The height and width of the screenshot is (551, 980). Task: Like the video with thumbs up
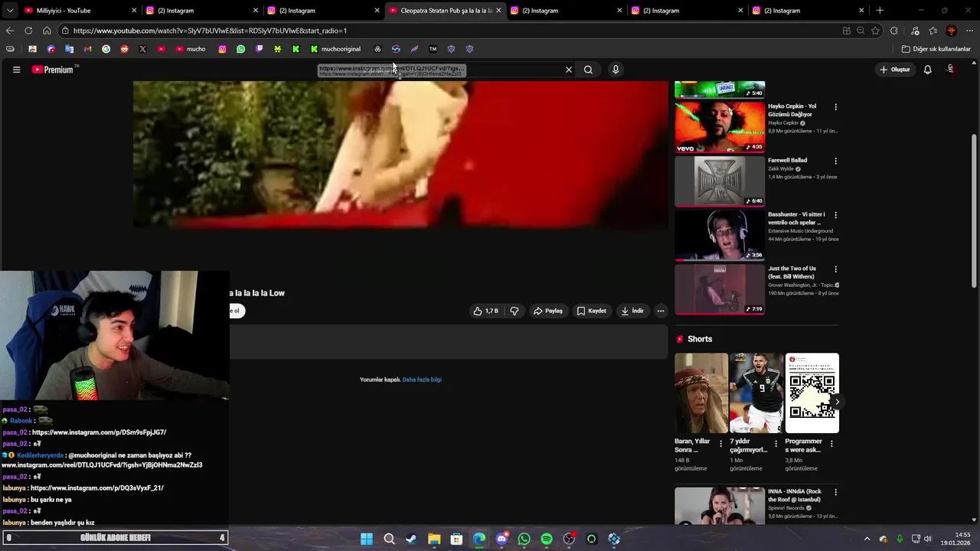485,311
